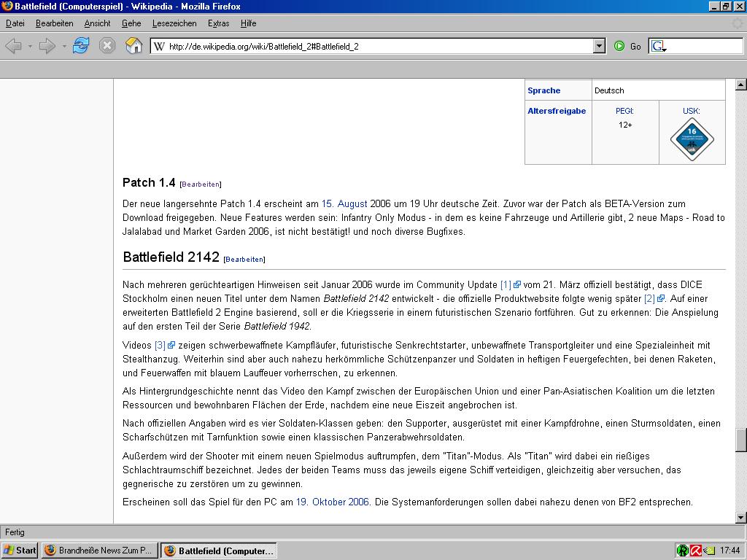The image size is (747, 560).
Task: Open the Datei menu
Action: [15, 23]
